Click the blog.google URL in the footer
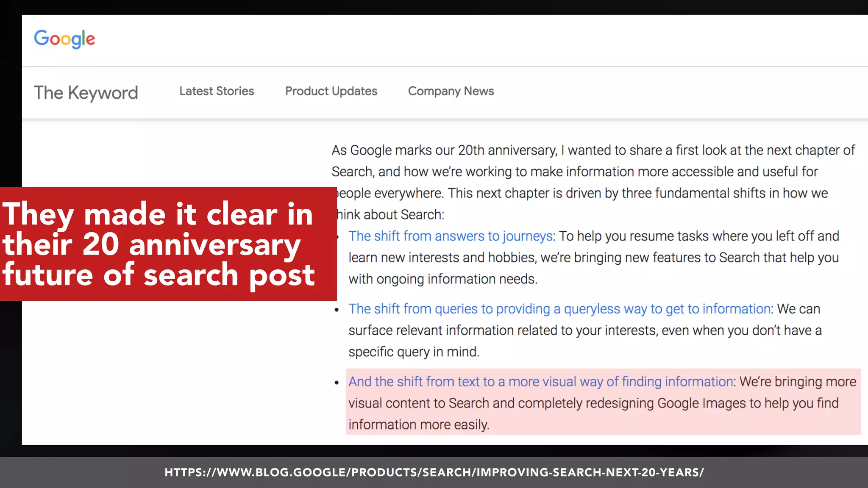868x488 pixels. pyautogui.click(x=434, y=472)
